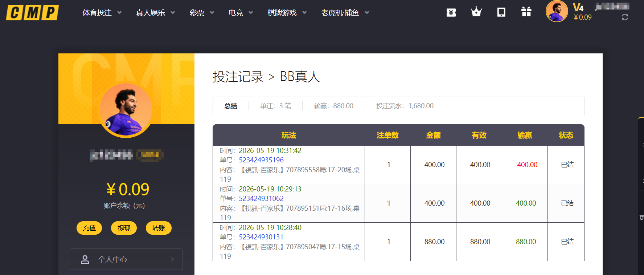Click the CMP logo
The image size is (644, 275).
[x=32, y=13]
